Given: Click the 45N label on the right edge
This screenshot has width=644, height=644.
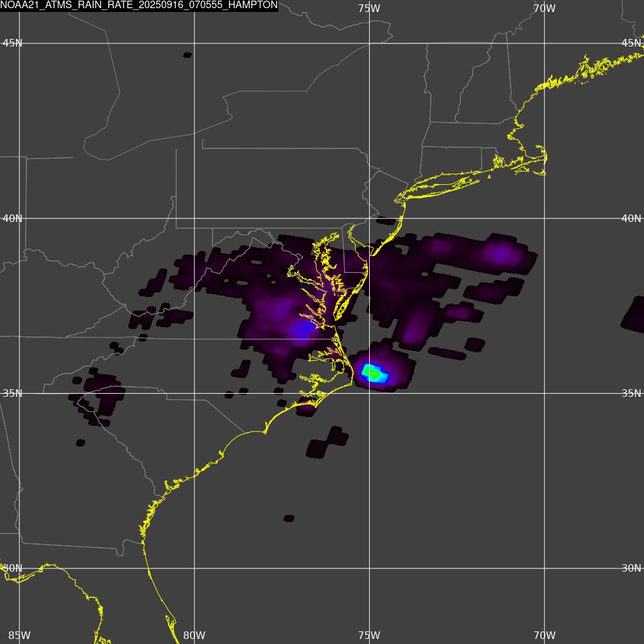Looking at the screenshot, I should [631, 43].
